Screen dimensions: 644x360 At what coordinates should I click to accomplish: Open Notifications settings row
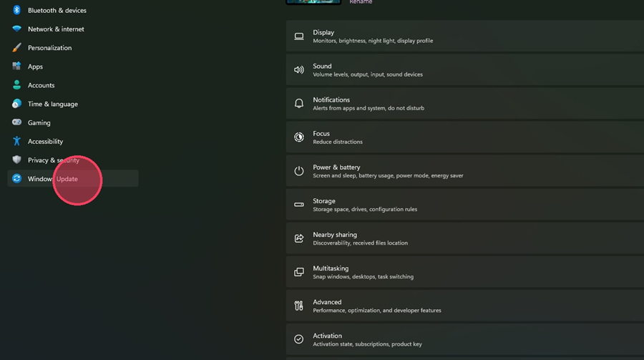click(465, 104)
